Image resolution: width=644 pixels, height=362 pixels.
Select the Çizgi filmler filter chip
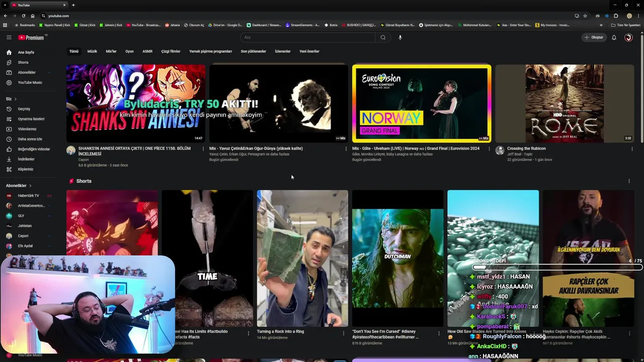[171, 51]
